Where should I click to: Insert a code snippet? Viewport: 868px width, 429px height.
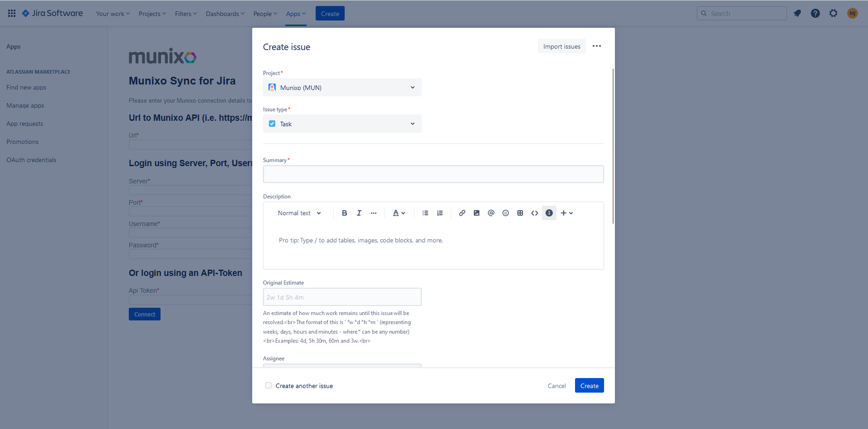pyautogui.click(x=535, y=213)
